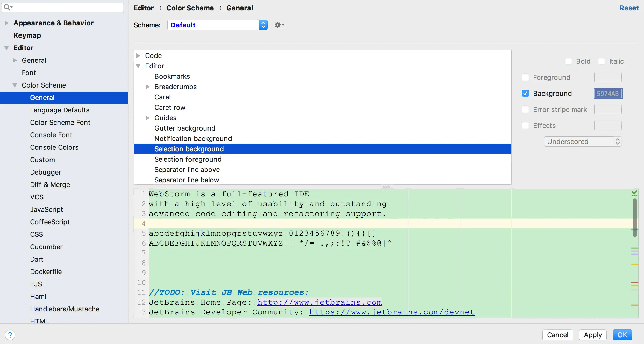Open the Underscored effect type dropdown
Screen dimensions: 644x344
point(582,141)
